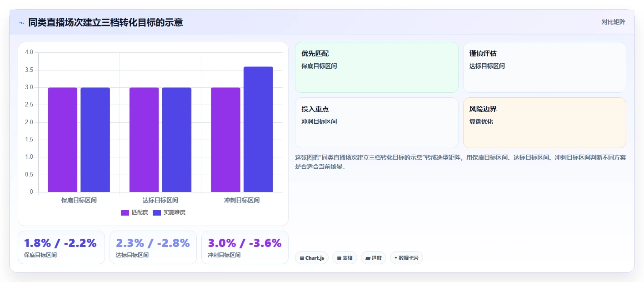Viewport: 644px width, 282px height.
Task: Click the purple 匹配度 bar for 达标目标区间
Action: (144, 140)
